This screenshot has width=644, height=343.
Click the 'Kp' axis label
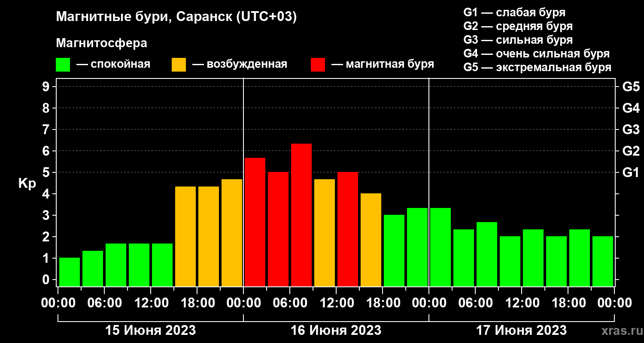(27, 183)
